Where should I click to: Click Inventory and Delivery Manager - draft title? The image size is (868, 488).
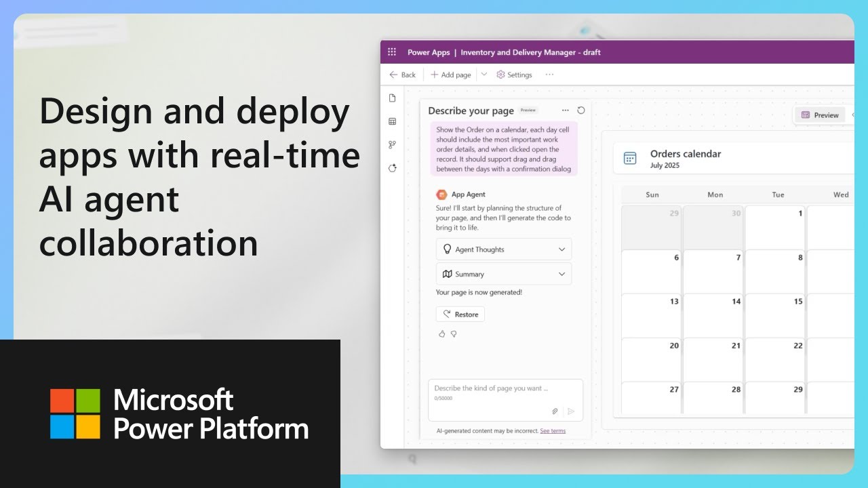531,52
